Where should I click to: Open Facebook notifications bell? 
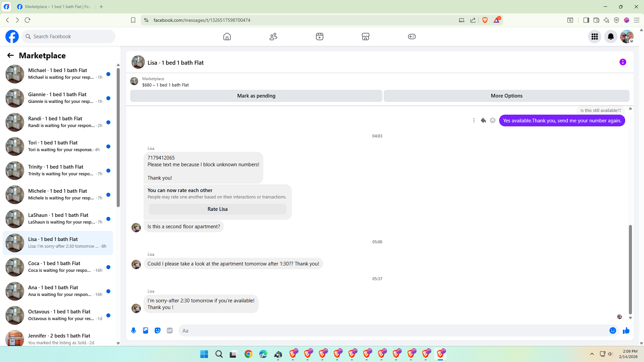(610, 37)
